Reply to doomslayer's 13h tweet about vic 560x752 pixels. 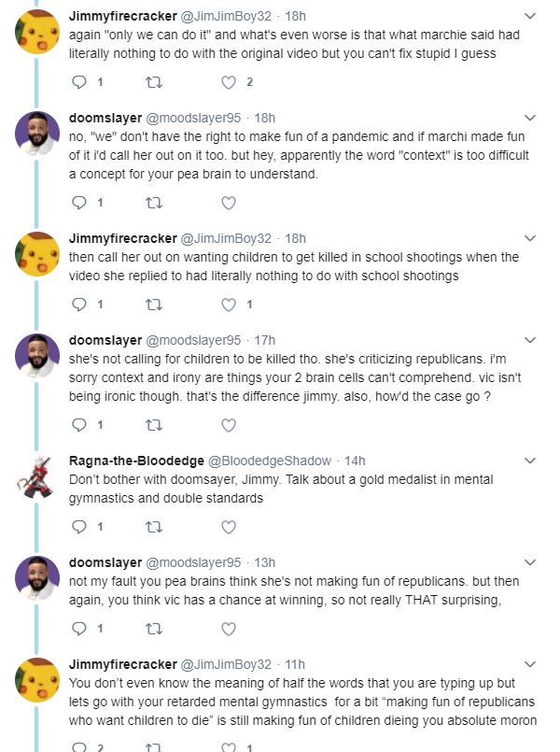click(x=79, y=629)
